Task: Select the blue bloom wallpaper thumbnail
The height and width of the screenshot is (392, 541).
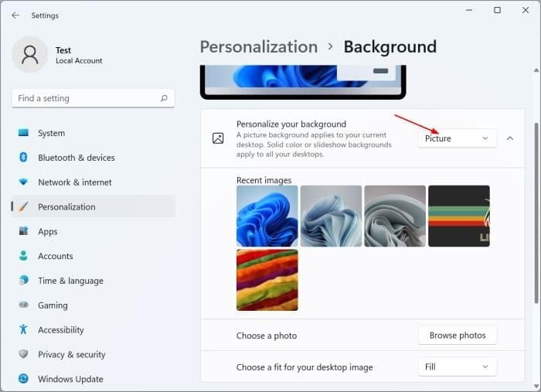Action: [267, 216]
